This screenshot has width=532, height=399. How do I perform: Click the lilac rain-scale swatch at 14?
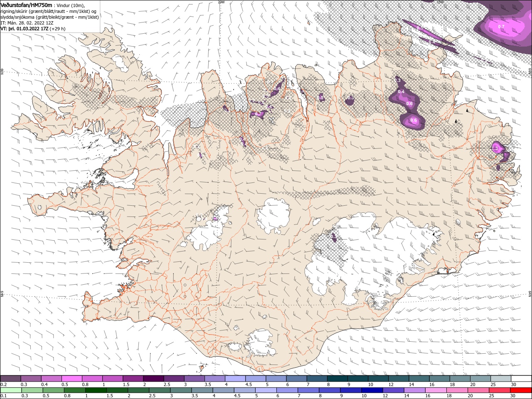pos(414,390)
